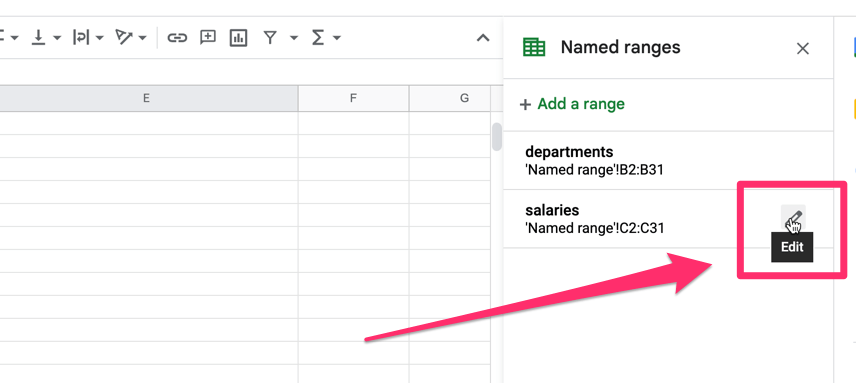Select the departments named range
The image size is (856, 383).
click(668, 160)
